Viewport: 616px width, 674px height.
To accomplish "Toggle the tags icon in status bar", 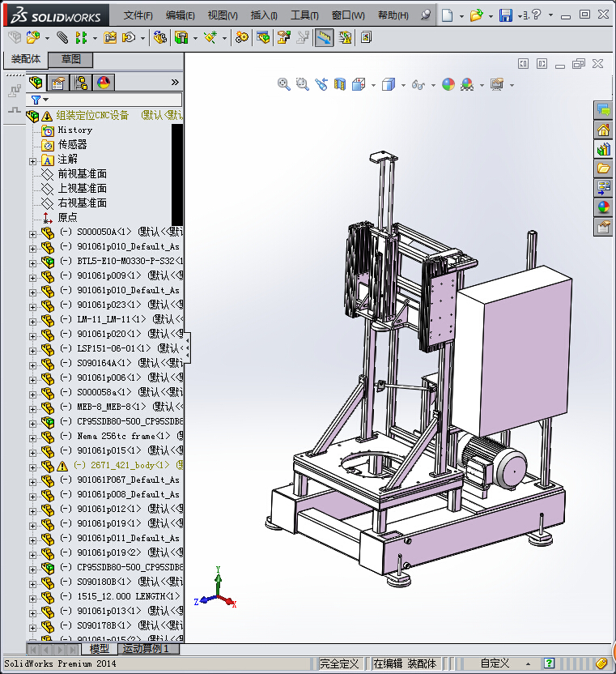I will pos(601,663).
